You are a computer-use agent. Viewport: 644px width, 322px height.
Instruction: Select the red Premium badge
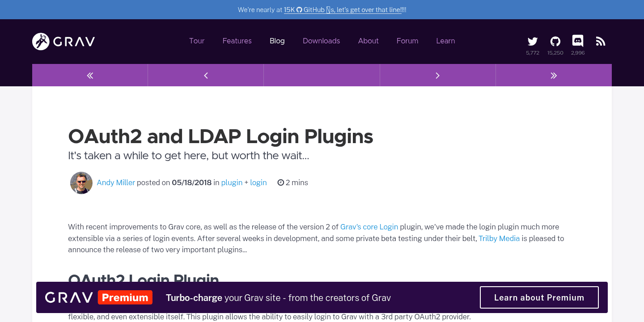tap(125, 297)
